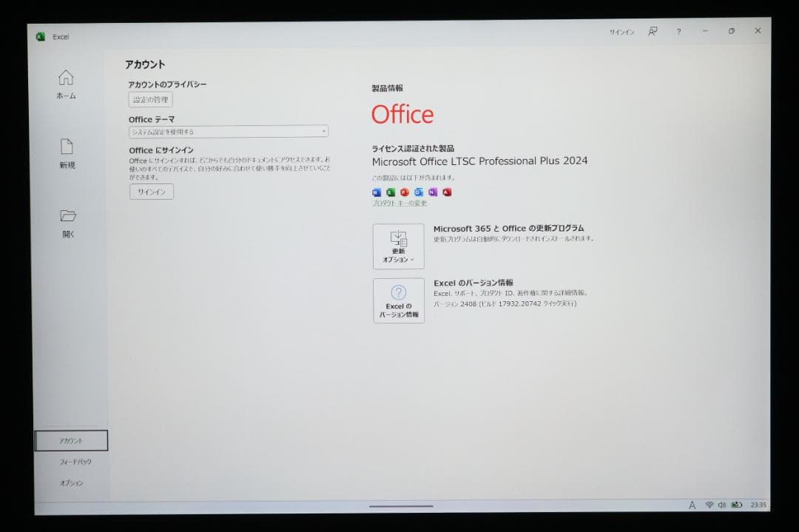Expand the 更新オプション button
Image resolution: width=799 pixels, height=532 pixels.
coord(399,246)
